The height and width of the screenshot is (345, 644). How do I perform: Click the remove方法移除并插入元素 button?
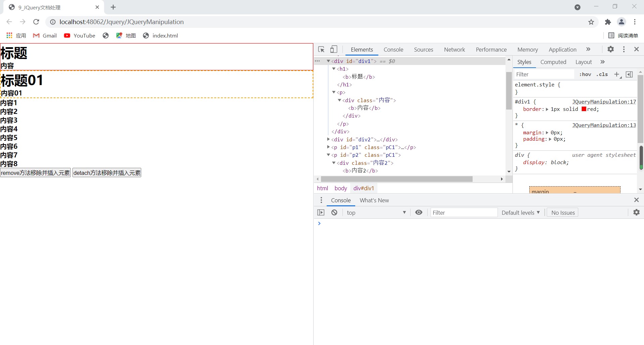click(36, 172)
